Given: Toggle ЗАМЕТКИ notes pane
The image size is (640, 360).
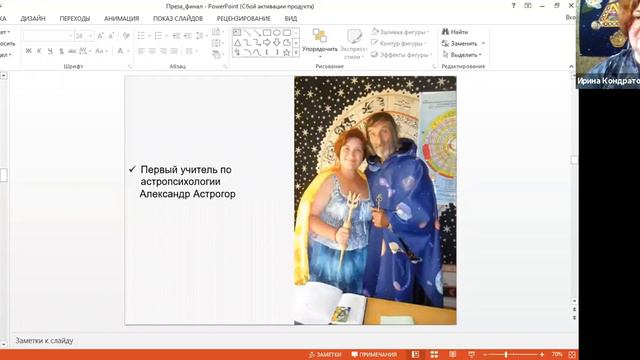Looking at the screenshot, I should point(325,355).
